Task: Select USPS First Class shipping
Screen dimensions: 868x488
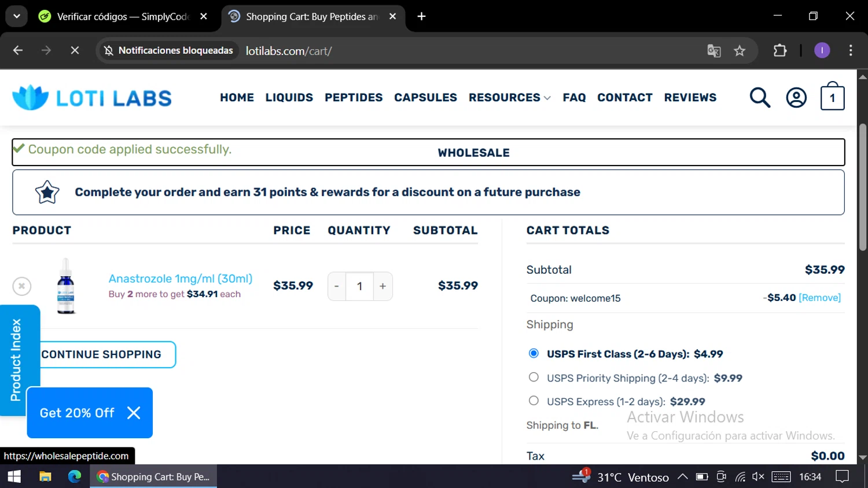Action: coord(534,353)
